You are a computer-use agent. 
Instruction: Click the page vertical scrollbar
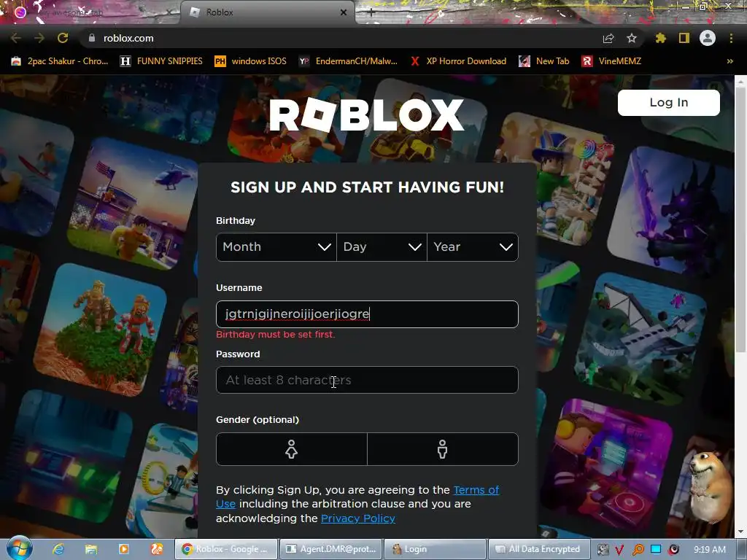[x=740, y=220]
